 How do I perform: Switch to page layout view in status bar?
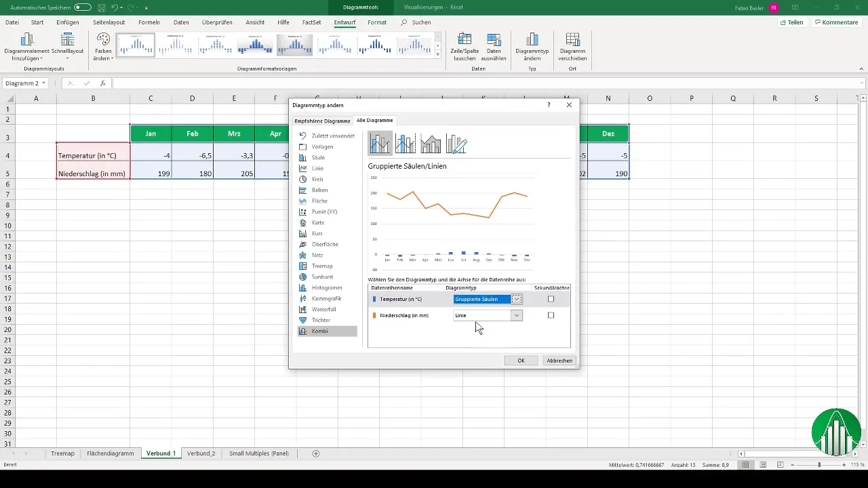coord(763,465)
